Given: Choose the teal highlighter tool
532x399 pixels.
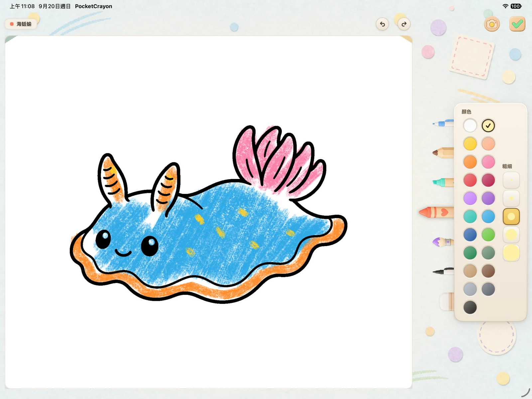Looking at the screenshot, I should point(443,182).
